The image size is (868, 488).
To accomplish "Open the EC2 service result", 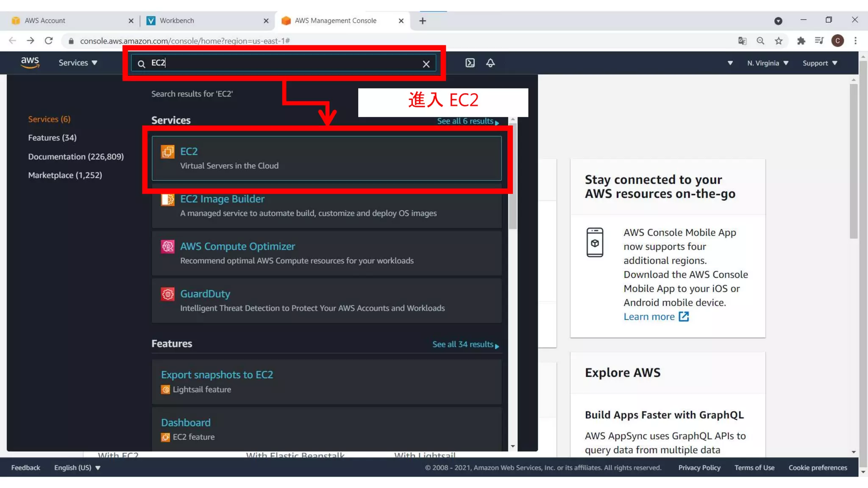I will click(326, 158).
